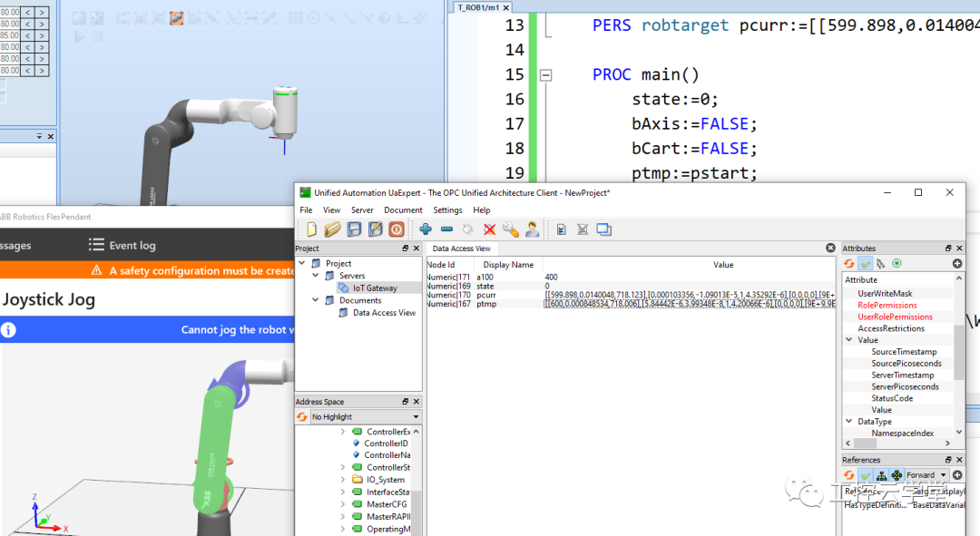Collapse the Documents tree node
Screen dimensions: 980x536
pos(316,300)
